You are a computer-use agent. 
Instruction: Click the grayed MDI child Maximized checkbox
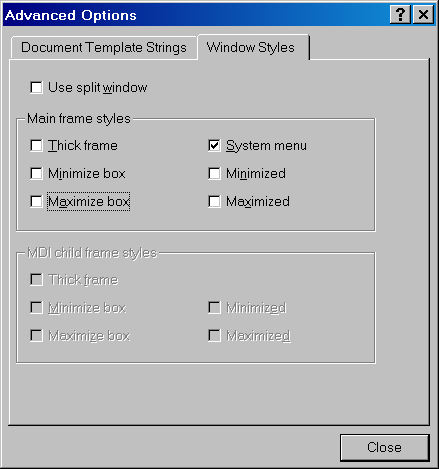pos(214,336)
